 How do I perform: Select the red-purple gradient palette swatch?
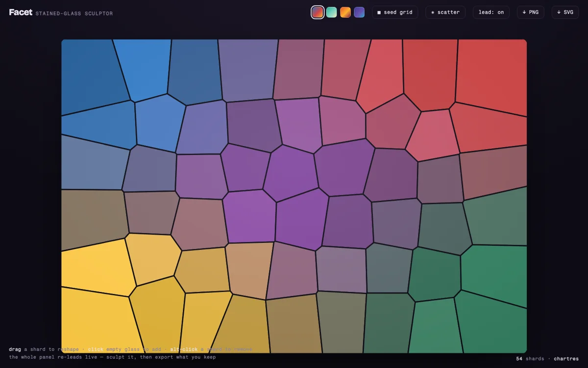tap(318, 12)
